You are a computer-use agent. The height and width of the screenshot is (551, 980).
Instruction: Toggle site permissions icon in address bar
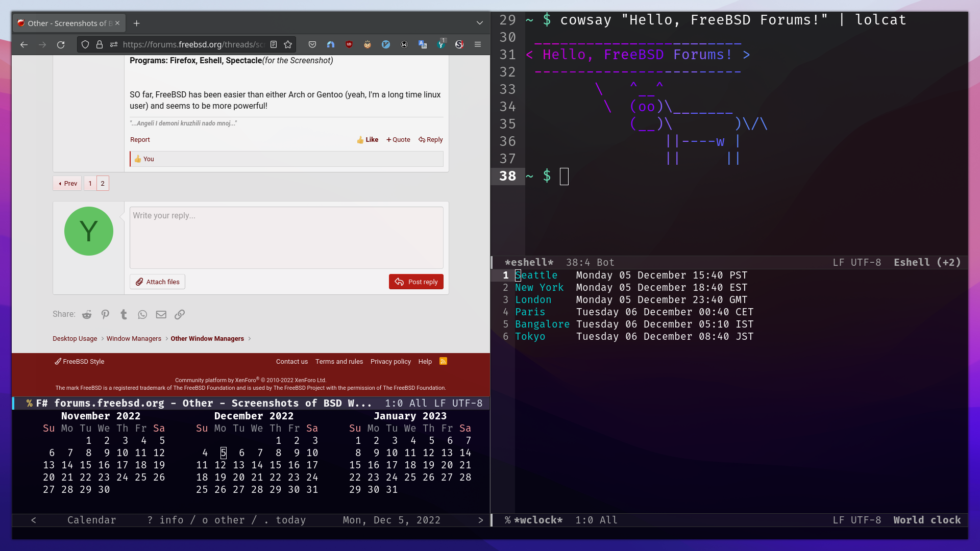point(114,44)
